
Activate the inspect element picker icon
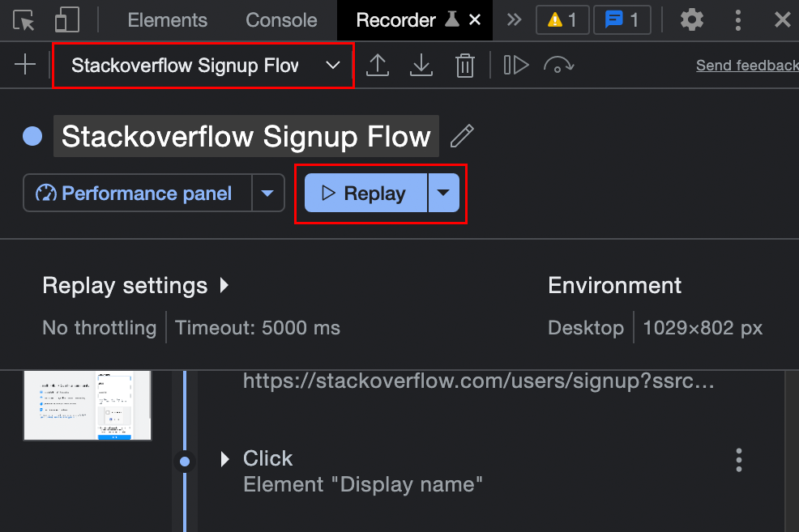click(x=23, y=20)
